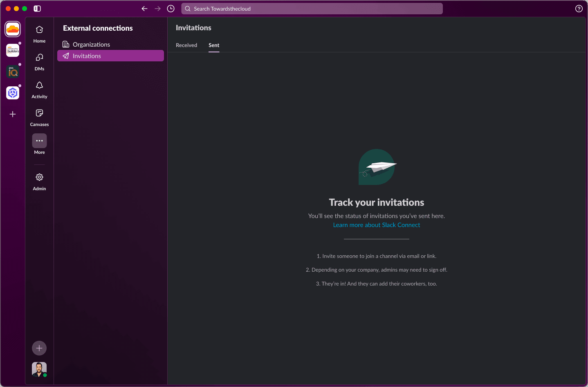Screen dimensions: 588x387
Task: Click the Search Towardsthecloud field
Action: [312, 8]
